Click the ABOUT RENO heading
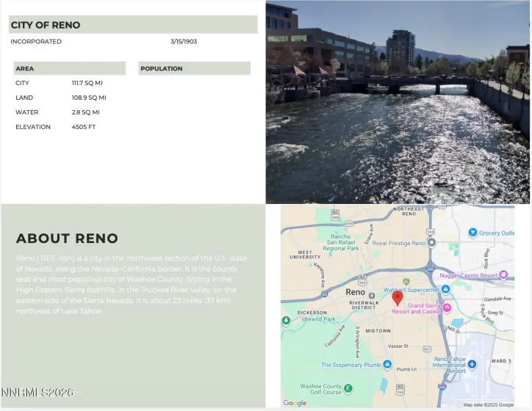The image size is (532, 411). pos(67,239)
